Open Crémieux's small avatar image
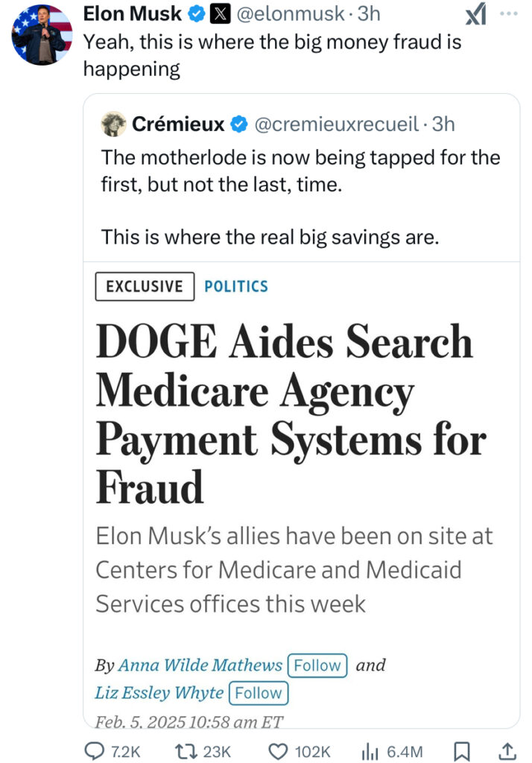Image resolution: width=532 pixels, height=763 pixels. click(113, 124)
